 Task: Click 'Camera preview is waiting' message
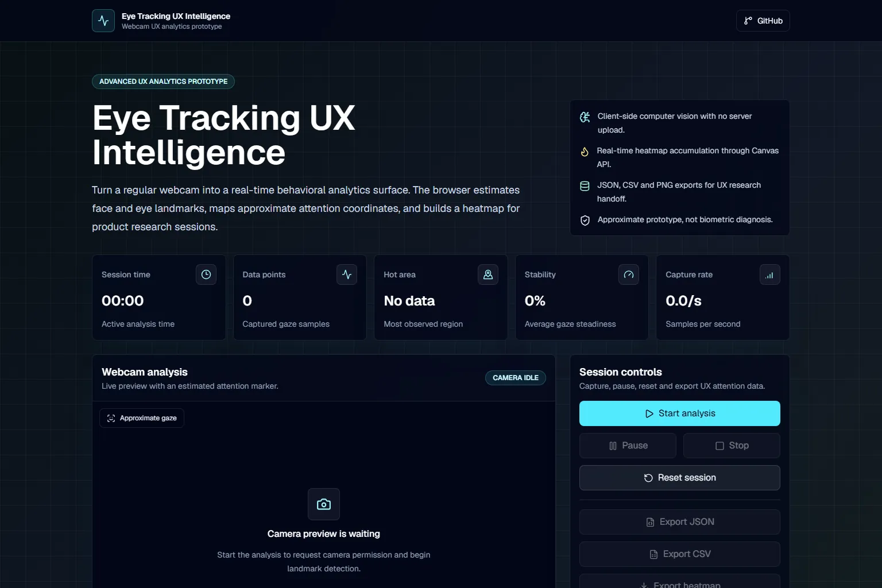click(324, 534)
